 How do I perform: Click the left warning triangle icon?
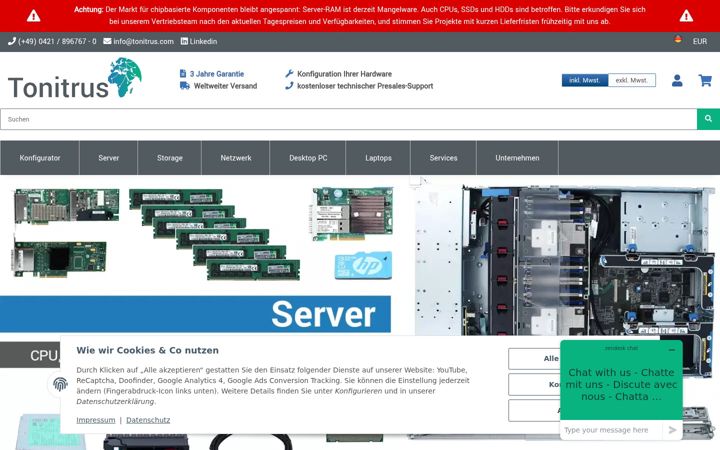(x=34, y=16)
